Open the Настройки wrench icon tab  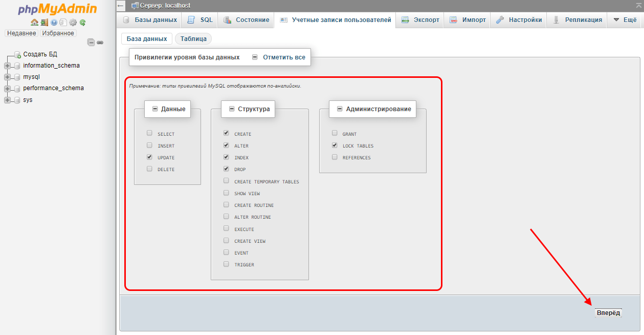coord(500,20)
